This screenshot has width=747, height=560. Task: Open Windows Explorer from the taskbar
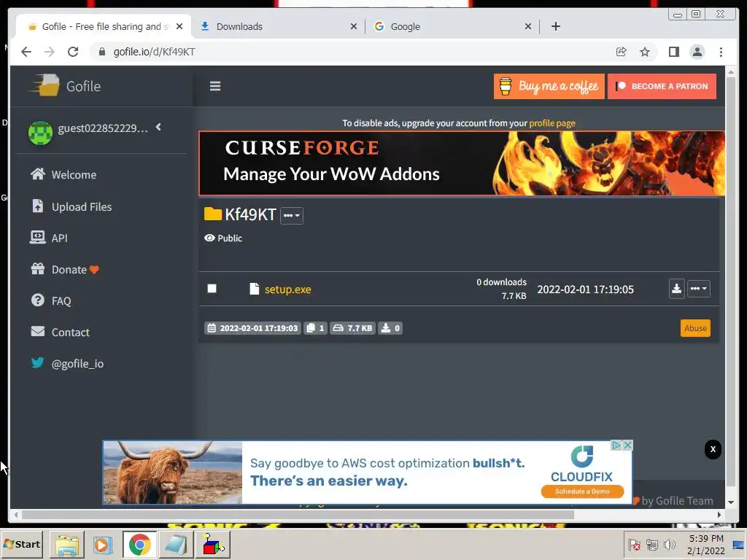tap(67, 544)
